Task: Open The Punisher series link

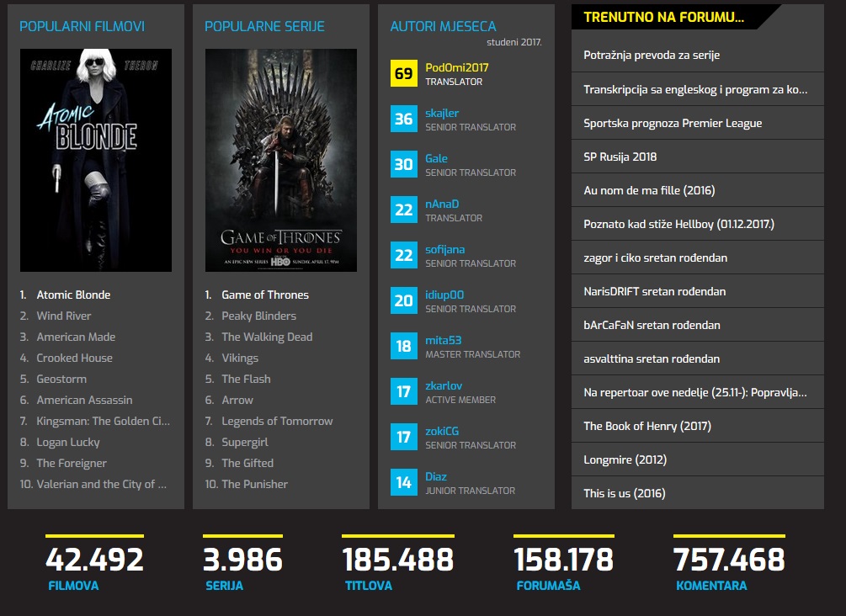Action: tap(254, 484)
